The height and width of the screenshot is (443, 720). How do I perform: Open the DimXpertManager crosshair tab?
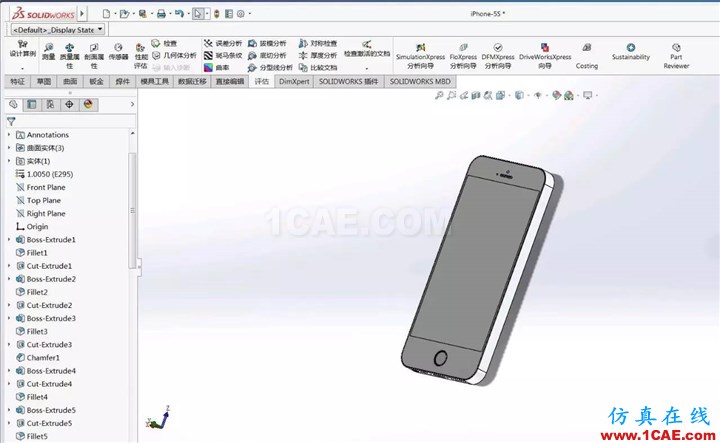[69, 104]
